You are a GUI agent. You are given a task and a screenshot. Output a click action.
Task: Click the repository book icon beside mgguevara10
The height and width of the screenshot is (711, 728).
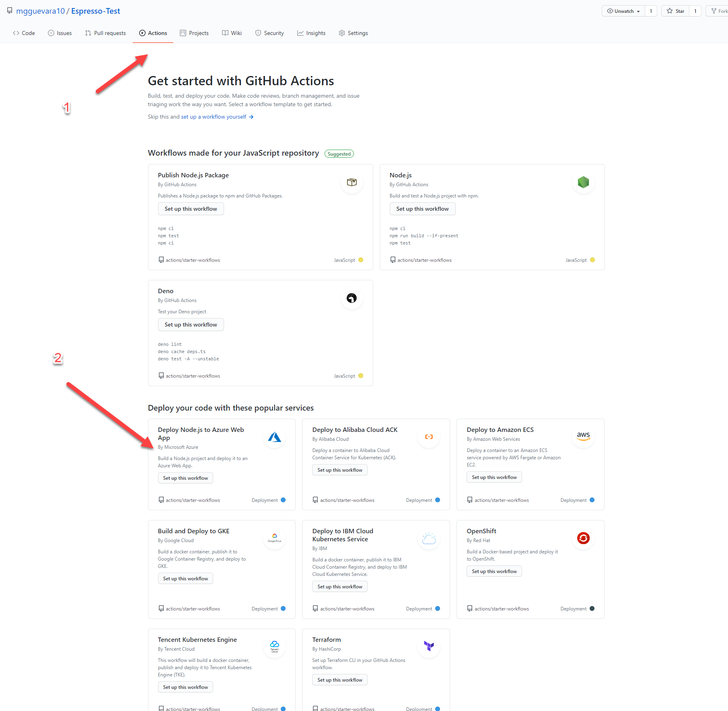pos(10,11)
